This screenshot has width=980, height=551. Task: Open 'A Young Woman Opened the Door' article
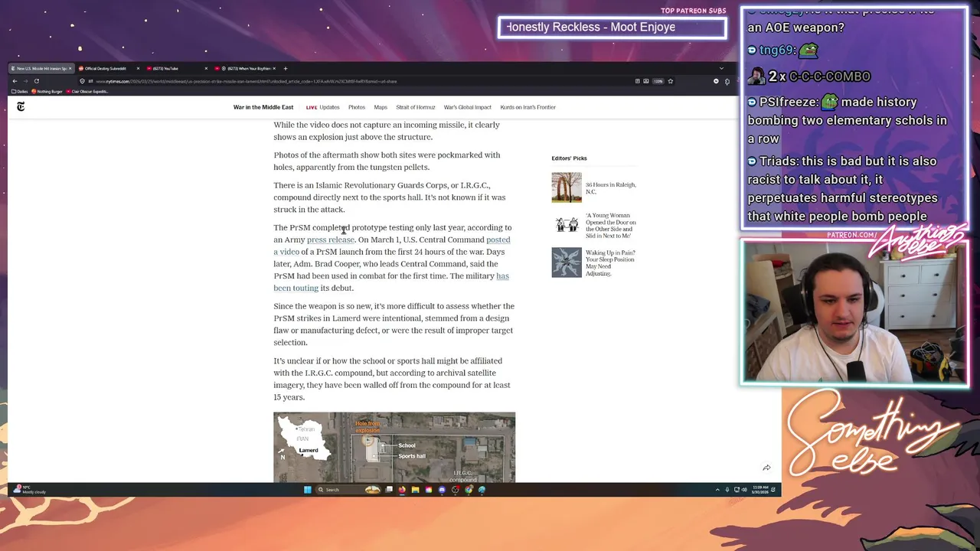click(611, 226)
